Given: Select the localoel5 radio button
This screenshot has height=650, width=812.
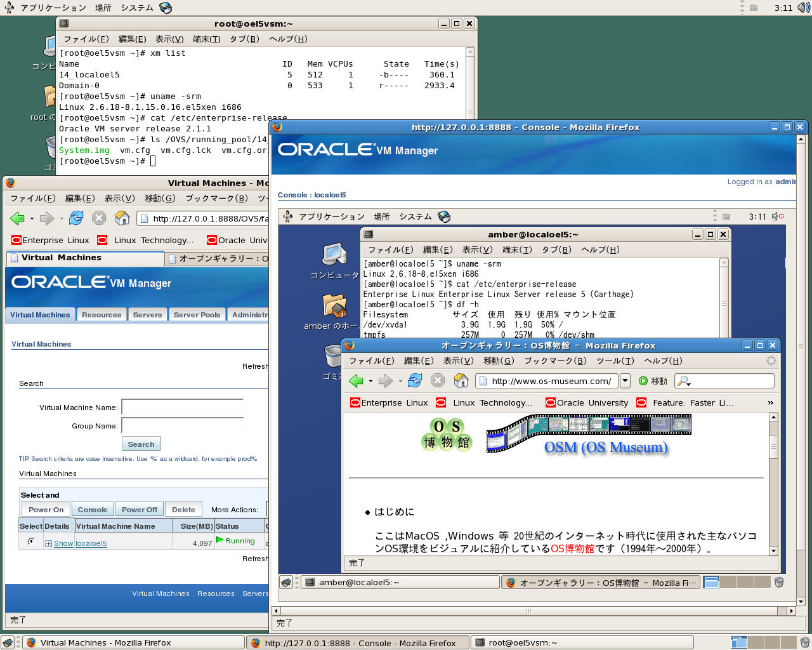Looking at the screenshot, I should 30,541.
